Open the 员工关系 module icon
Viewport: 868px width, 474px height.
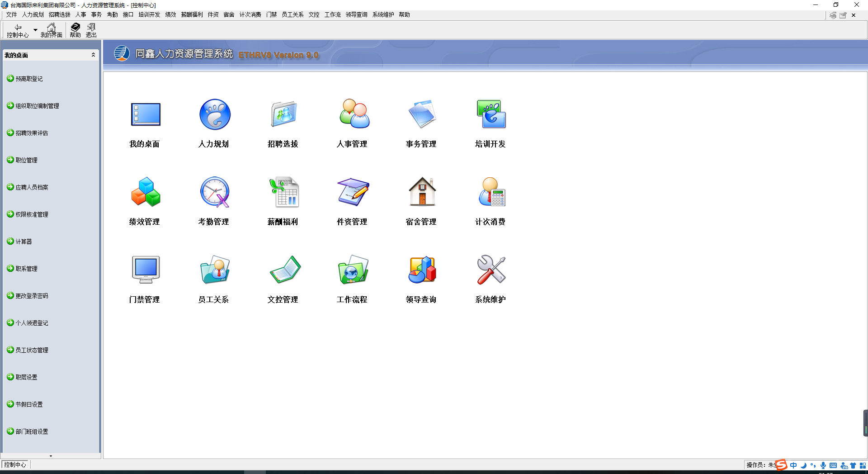coord(215,270)
